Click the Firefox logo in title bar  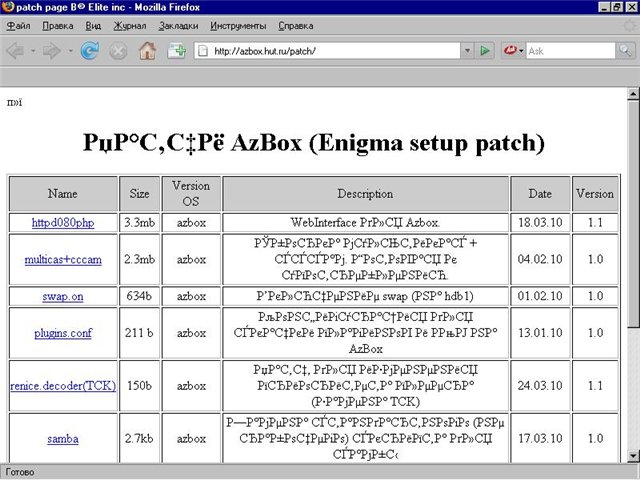point(8,7)
